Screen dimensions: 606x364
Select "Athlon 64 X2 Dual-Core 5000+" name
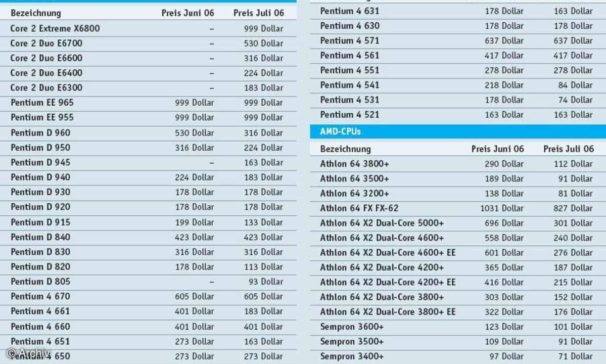click(x=382, y=223)
